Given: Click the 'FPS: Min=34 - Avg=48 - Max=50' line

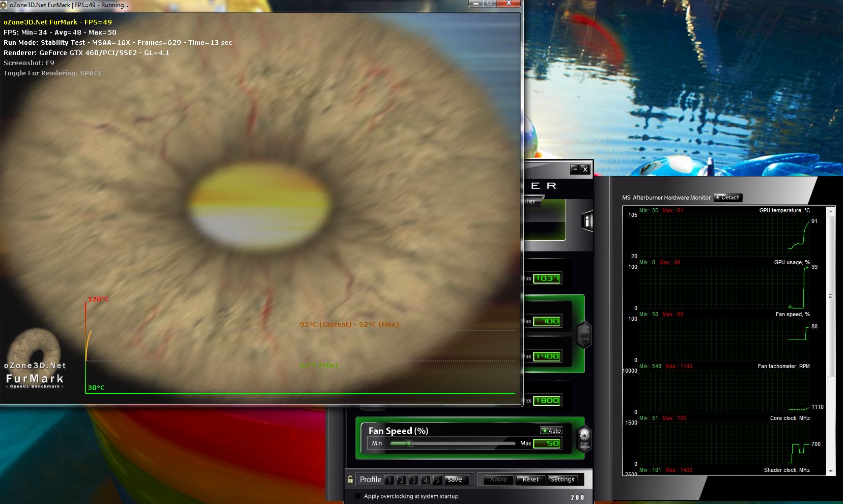Looking at the screenshot, I should pyautogui.click(x=60, y=32).
